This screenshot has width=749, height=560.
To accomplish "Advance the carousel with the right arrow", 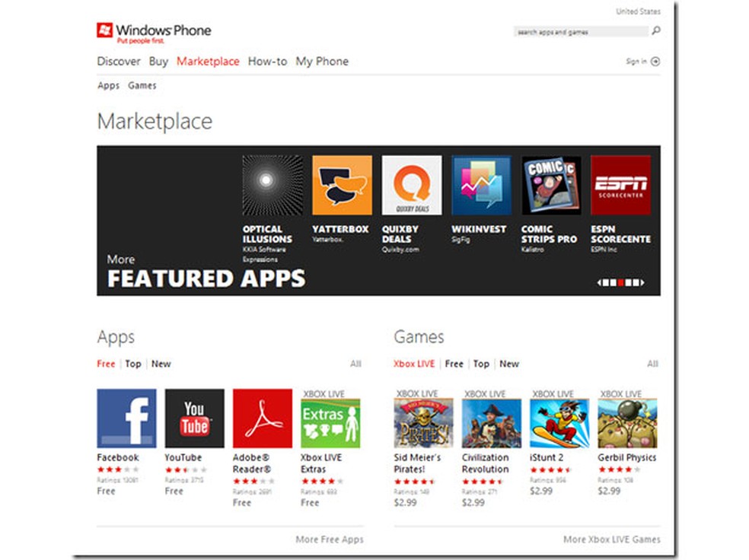I will 642,282.
